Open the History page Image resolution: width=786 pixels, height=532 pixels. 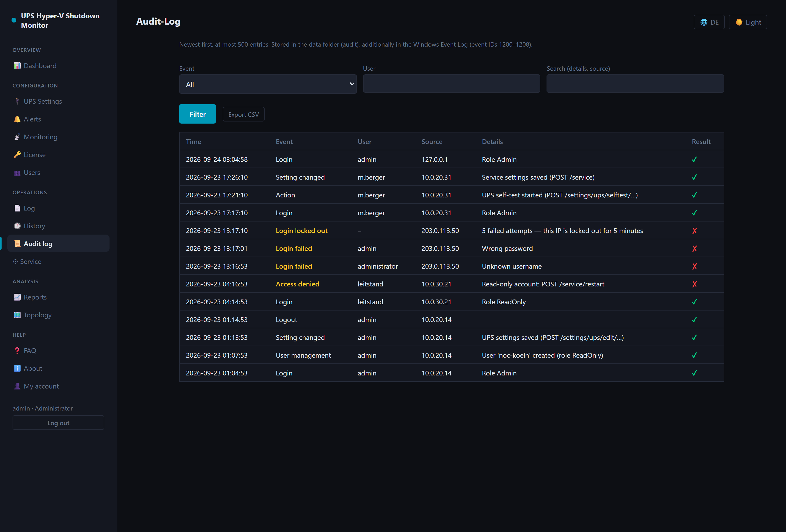pos(58,226)
